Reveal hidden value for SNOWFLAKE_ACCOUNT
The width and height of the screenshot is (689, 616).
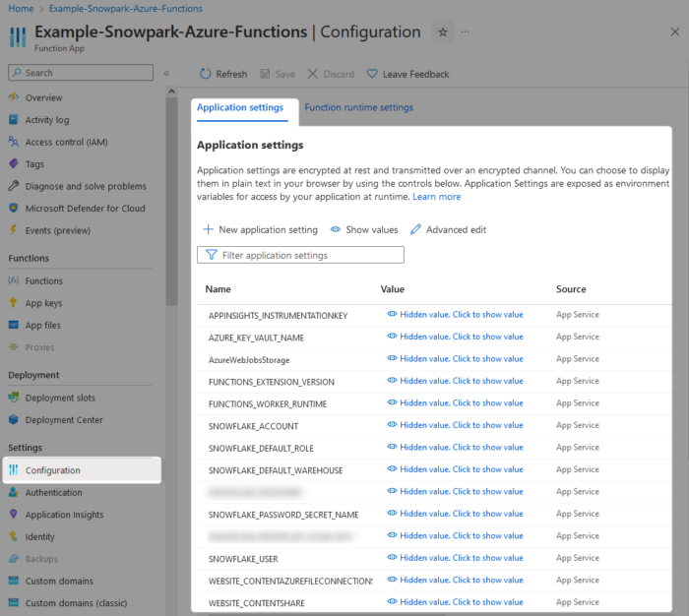pos(455,425)
